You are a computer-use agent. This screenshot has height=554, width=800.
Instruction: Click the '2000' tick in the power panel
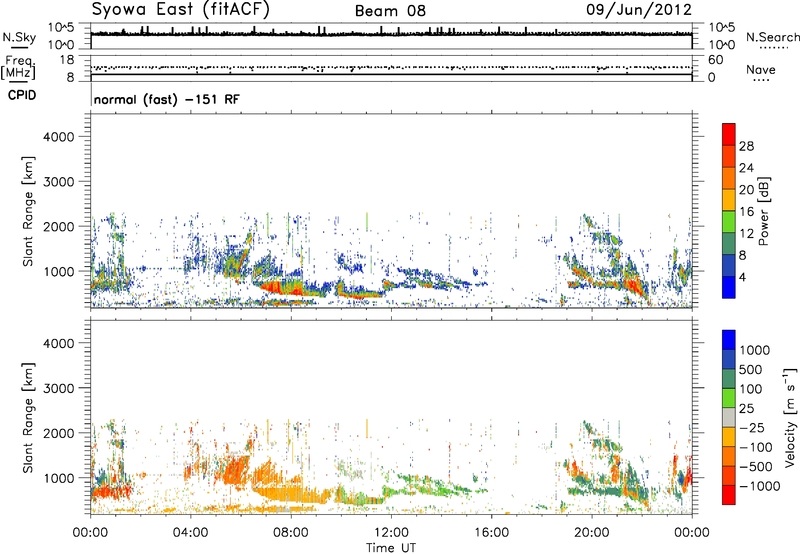(x=59, y=226)
